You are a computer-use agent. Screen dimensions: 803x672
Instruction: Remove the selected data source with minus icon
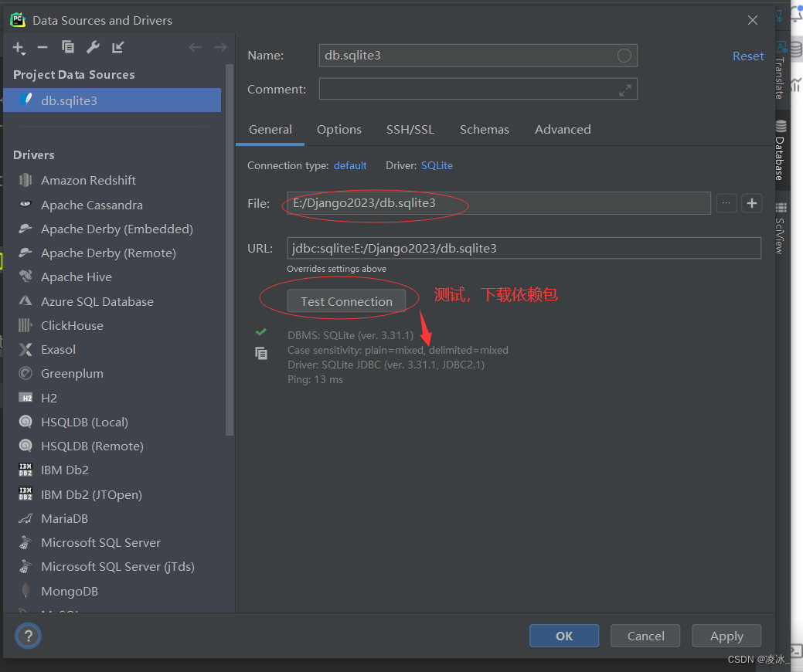43,48
